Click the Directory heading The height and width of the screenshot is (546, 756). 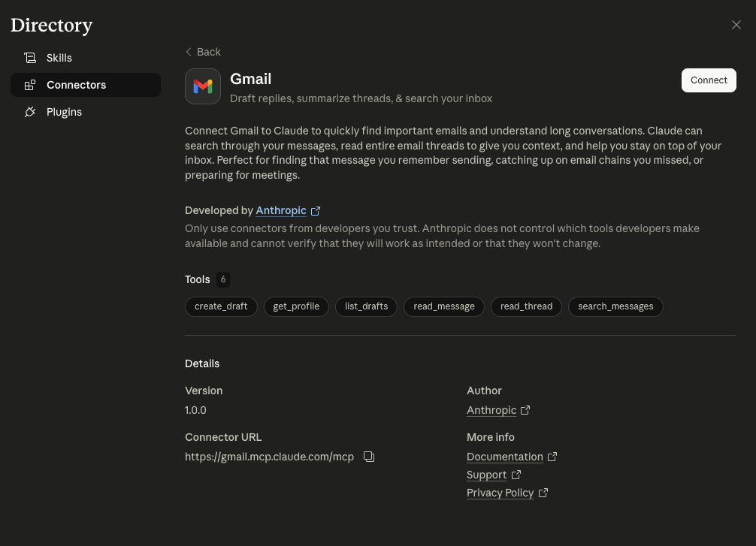pyautogui.click(x=52, y=26)
